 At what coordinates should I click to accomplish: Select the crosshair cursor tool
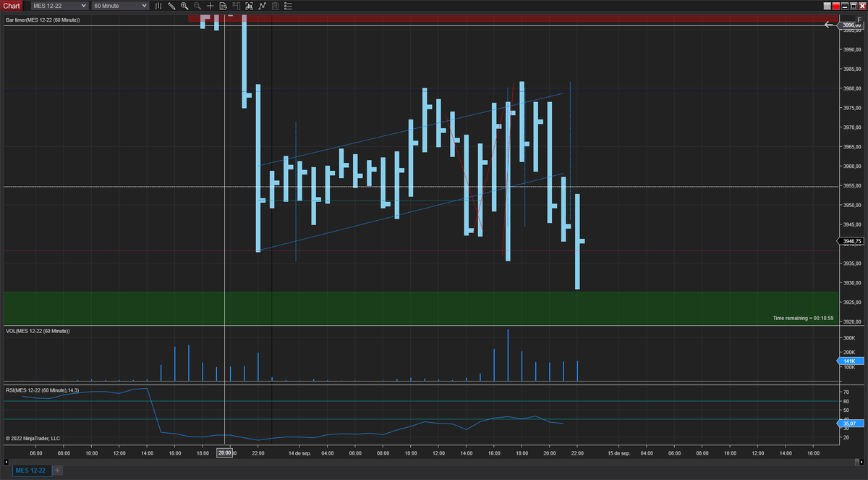click(x=210, y=6)
